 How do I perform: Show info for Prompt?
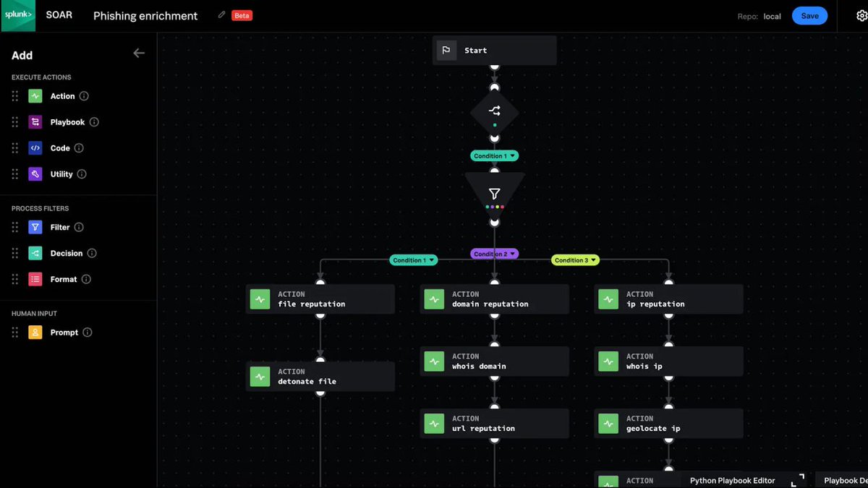click(x=88, y=333)
